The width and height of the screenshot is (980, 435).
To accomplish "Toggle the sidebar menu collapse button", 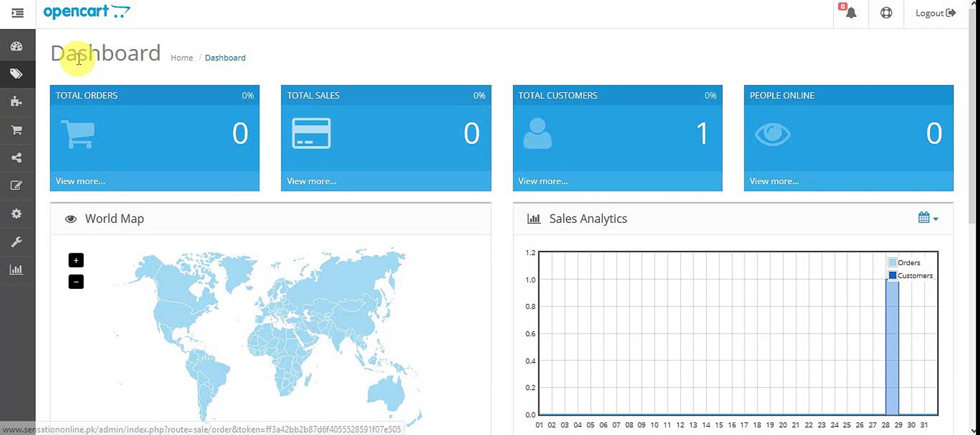I will [x=18, y=13].
